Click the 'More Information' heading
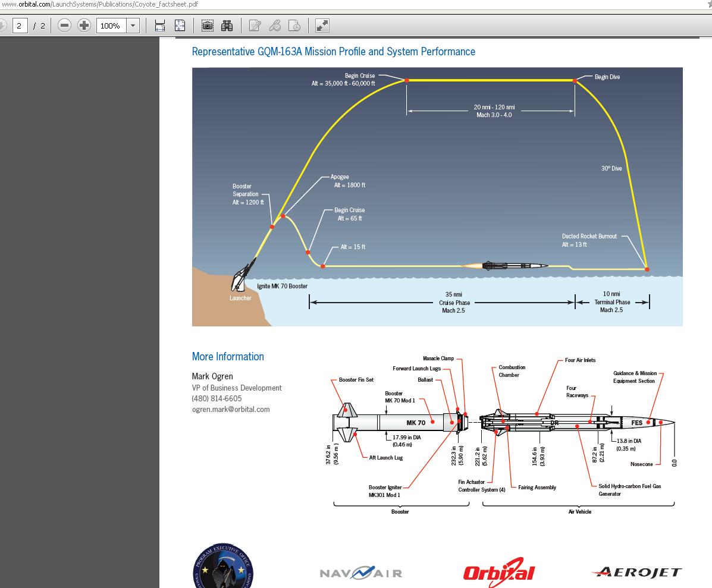Screen dimensions: 712x588 pos(227,357)
